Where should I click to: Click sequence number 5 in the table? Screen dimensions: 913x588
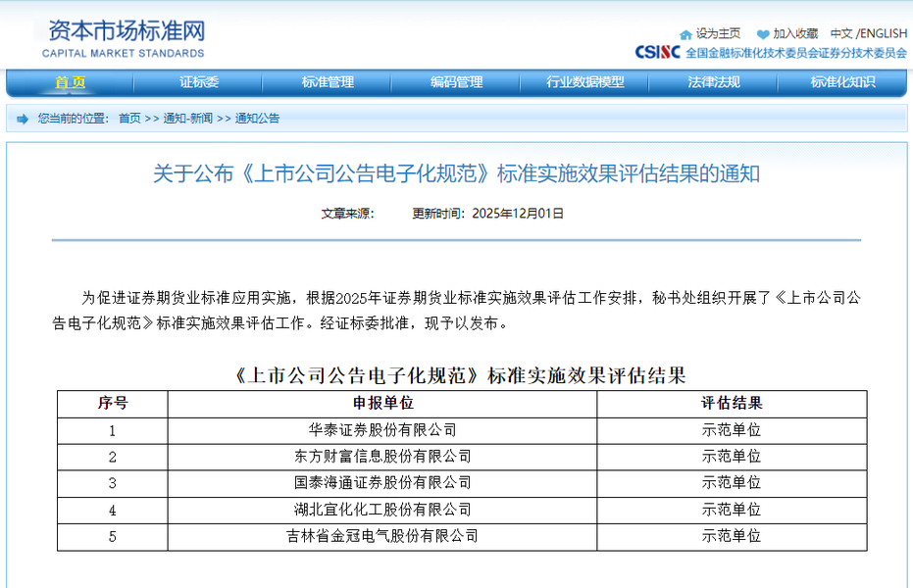113,537
